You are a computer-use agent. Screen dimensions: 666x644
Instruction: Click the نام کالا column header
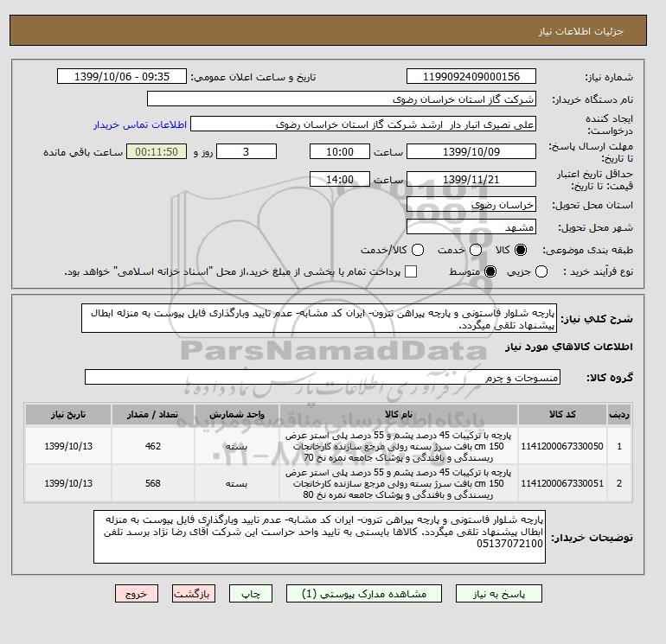(x=399, y=414)
